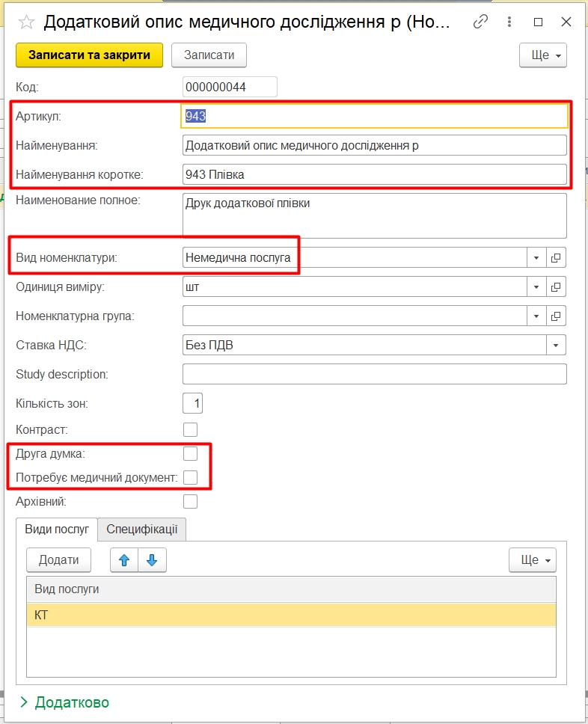The height and width of the screenshot is (724, 588).
Task: Open linked item for Одиниця виміру
Action: (x=556, y=286)
